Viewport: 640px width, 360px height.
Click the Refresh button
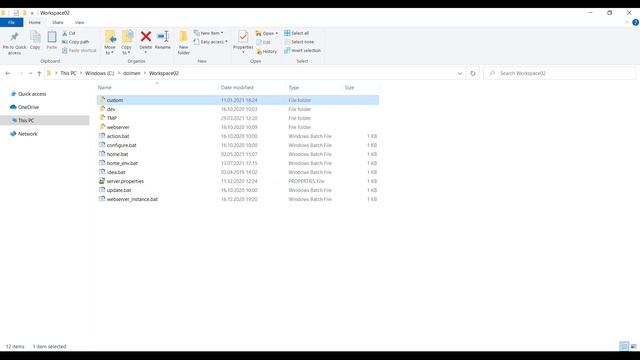pos(473,73)
